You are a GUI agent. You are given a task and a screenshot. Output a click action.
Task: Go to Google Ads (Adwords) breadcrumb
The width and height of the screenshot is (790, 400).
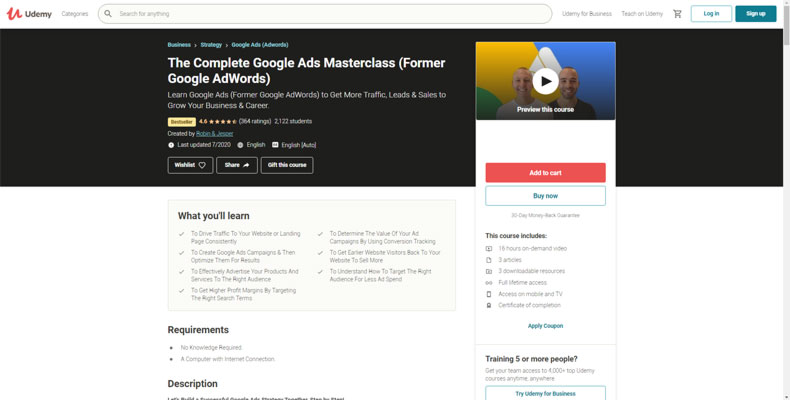260,45
